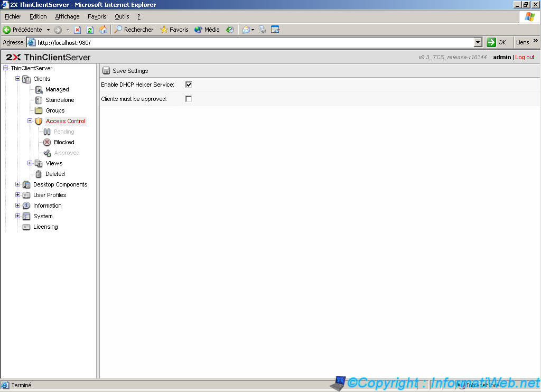Image resolution: width=541 pixels, height=392 pixels.
Task: Select Groups in the tree
Action: click(55, 111)
